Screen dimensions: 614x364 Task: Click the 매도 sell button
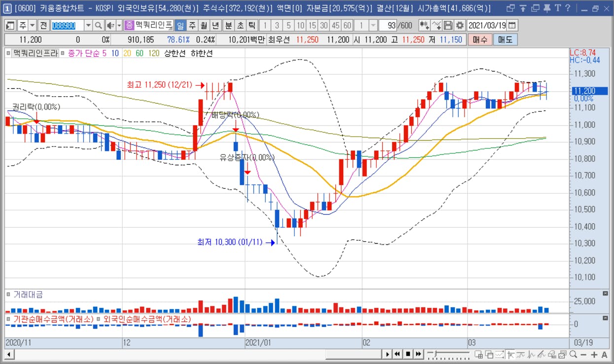505,40
